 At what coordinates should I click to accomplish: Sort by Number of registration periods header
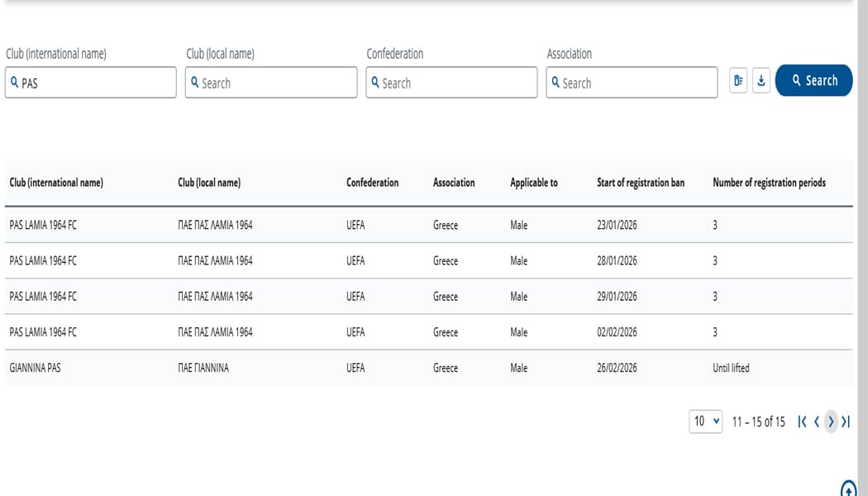(769, 183)
